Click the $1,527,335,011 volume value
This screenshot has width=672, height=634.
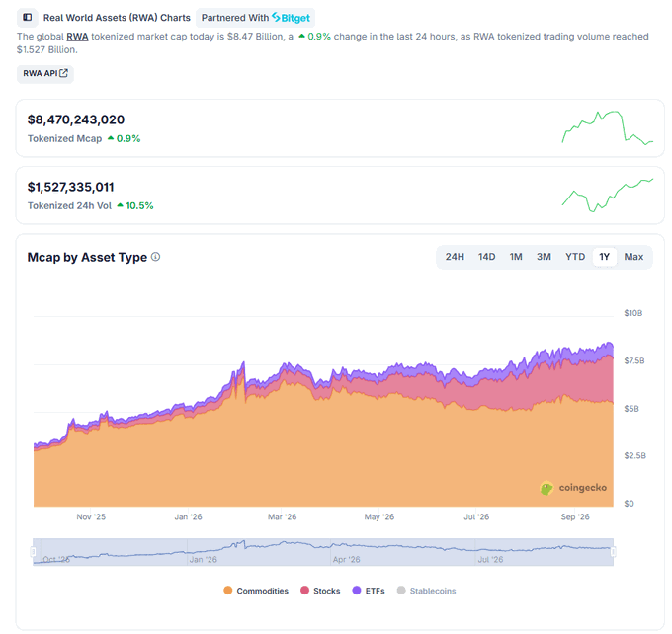pos(71,187)
